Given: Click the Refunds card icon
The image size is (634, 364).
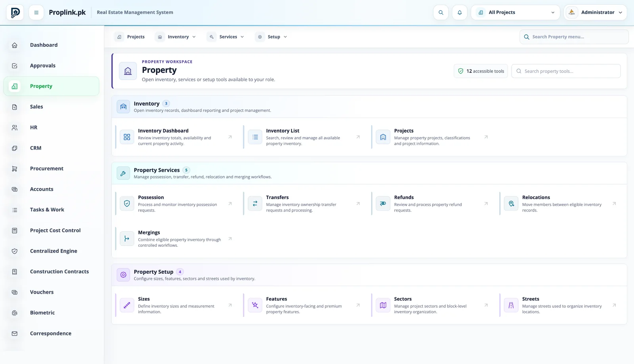Looking at the screenshot, I should tap(383, 204).
